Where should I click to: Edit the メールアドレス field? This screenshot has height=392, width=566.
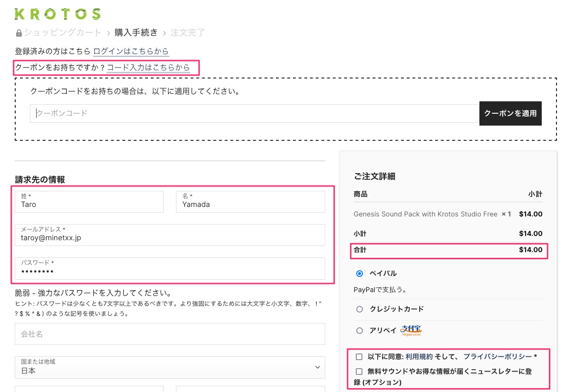[x=170, y=235]
